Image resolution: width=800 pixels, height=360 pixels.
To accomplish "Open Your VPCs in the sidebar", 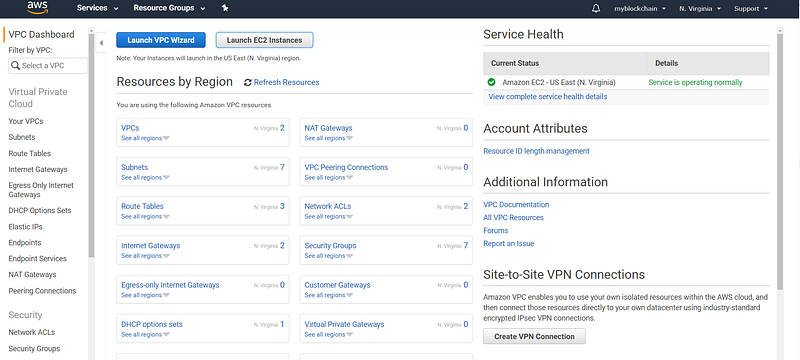I will tap(26, 121).
